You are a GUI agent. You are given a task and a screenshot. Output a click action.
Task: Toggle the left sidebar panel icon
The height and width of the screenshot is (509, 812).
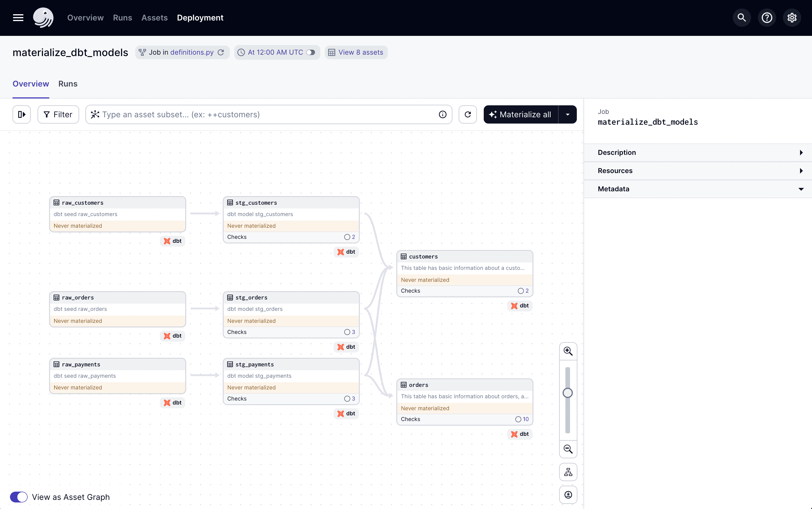[22, 114]
